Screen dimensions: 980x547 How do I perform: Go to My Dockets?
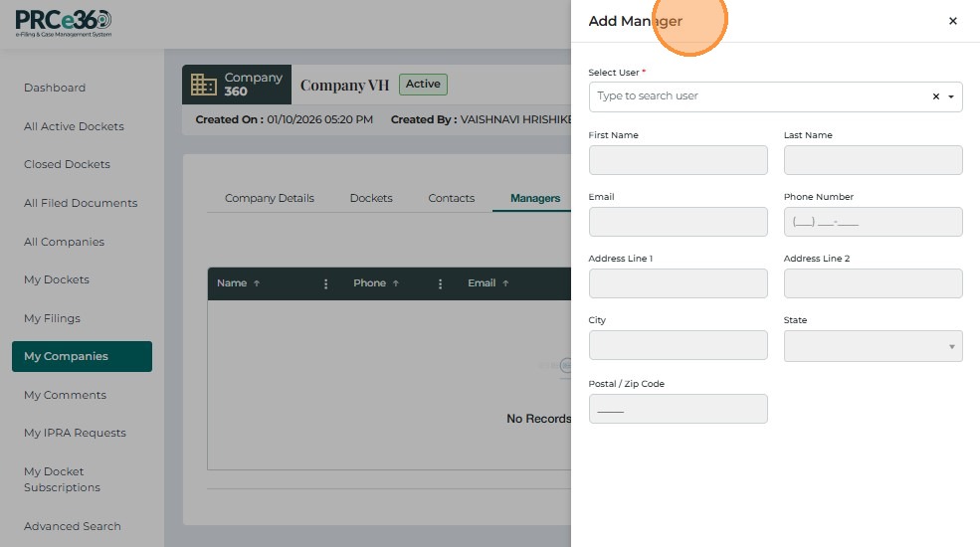[57, 279]
